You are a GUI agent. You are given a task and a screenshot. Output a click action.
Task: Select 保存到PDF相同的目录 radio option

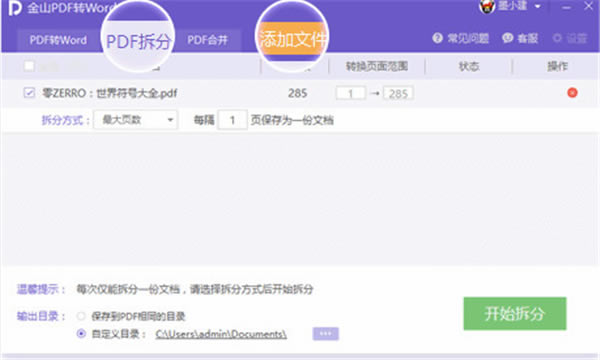pos(81,316)
